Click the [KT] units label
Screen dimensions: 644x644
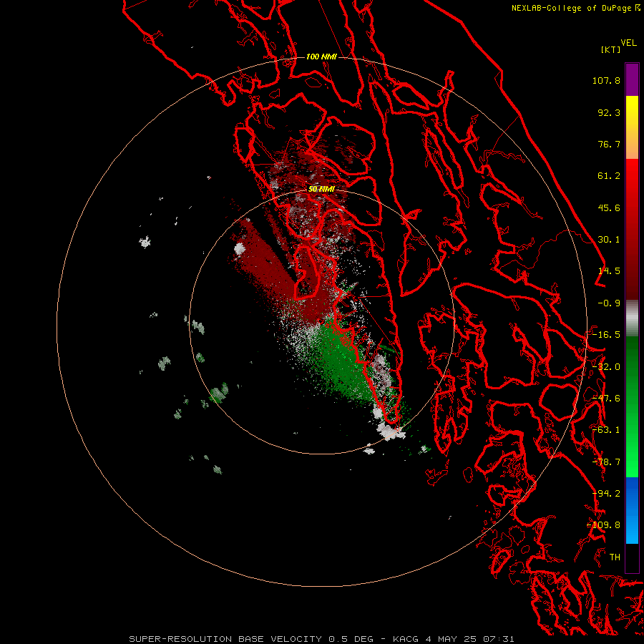point(611,49)
